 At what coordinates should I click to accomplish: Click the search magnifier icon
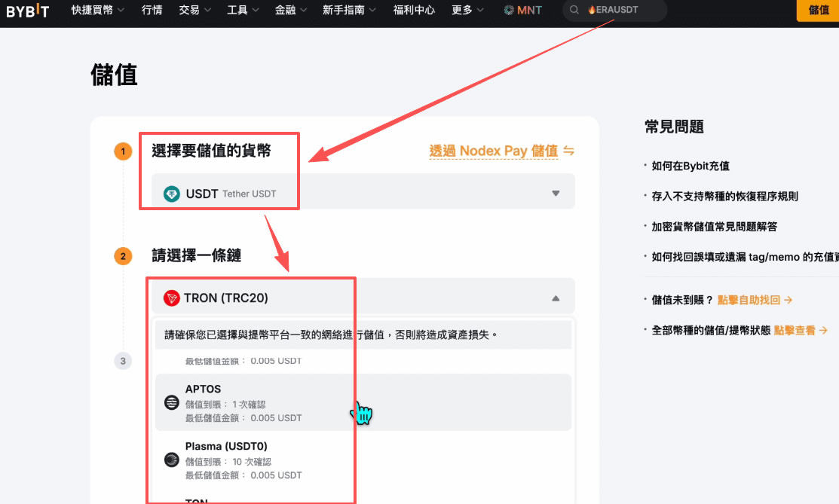pos(574,11)
